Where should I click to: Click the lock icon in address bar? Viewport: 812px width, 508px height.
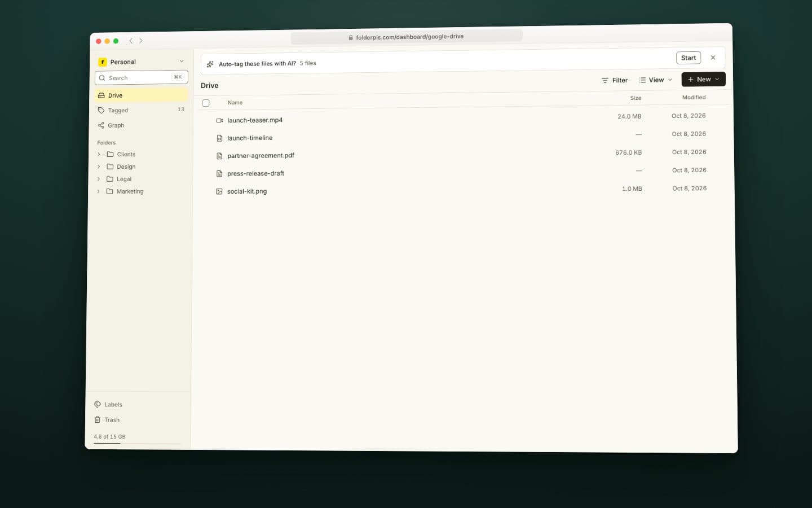pos(351,38)
